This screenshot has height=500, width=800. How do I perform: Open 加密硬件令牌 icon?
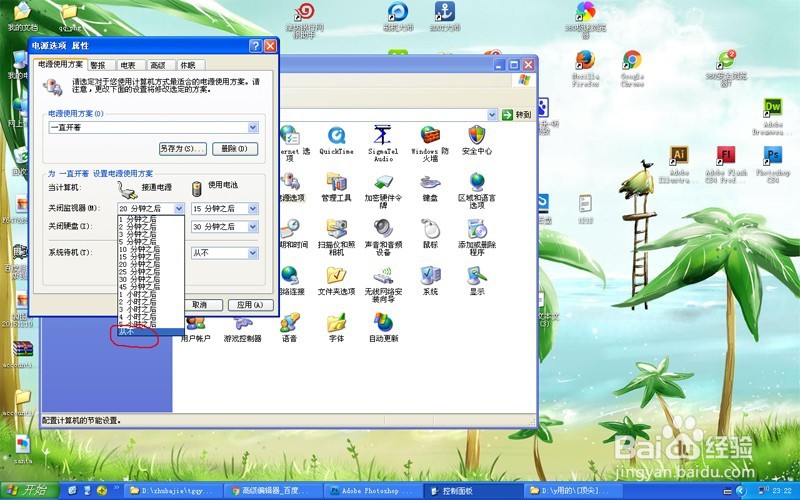(x=383, y=191)
